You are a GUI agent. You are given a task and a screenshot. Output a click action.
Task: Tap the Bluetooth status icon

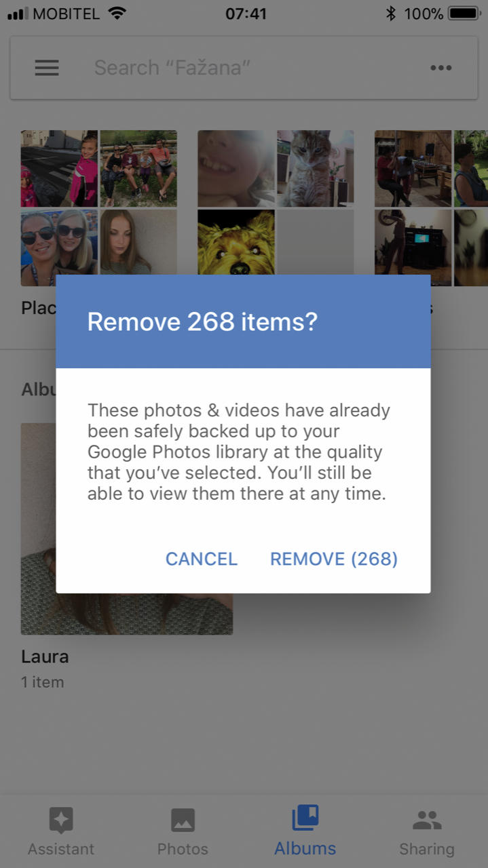[390, 13]
